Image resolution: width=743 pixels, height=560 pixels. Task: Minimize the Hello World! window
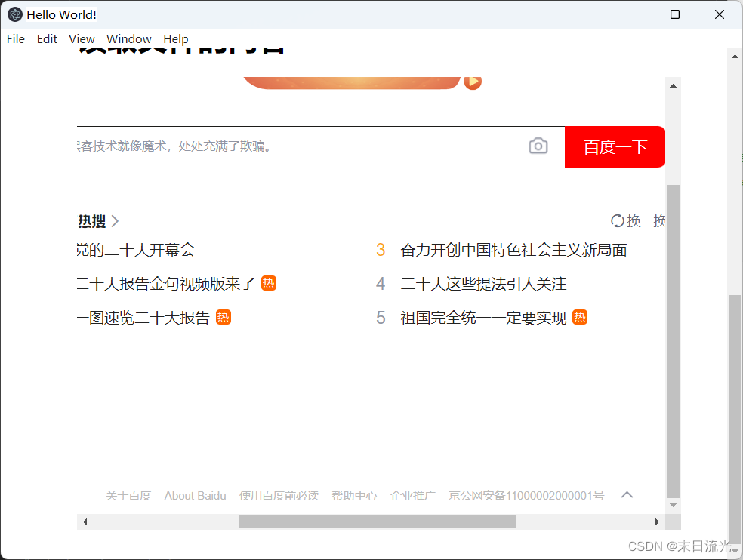(631, 14)
